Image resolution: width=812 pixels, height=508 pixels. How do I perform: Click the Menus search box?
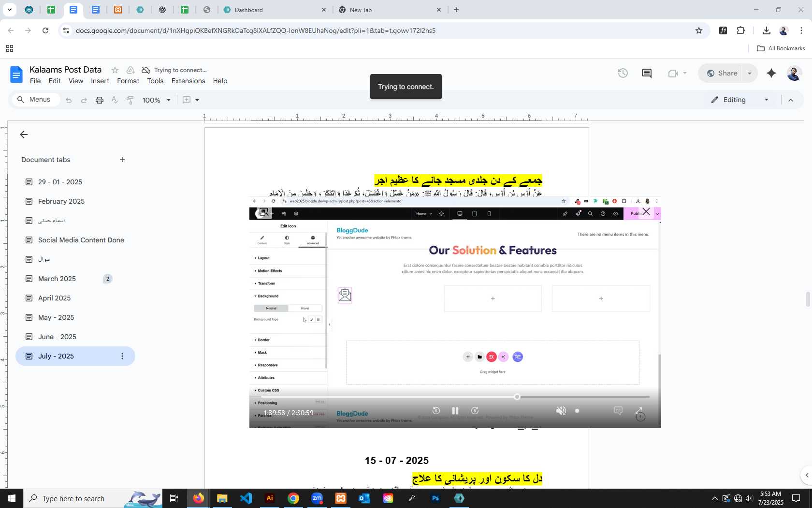(35, 100)
